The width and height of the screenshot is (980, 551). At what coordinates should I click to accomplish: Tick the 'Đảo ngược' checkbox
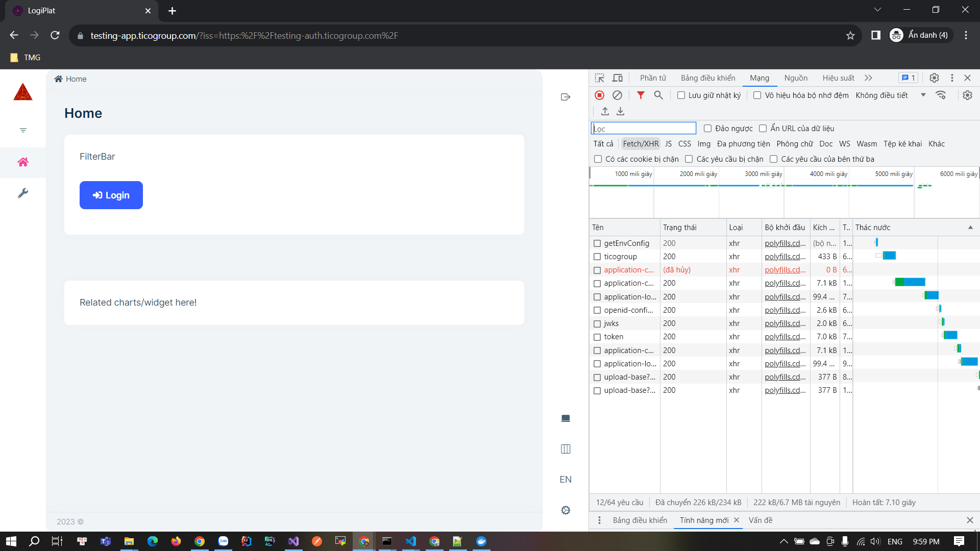[707, 129]
